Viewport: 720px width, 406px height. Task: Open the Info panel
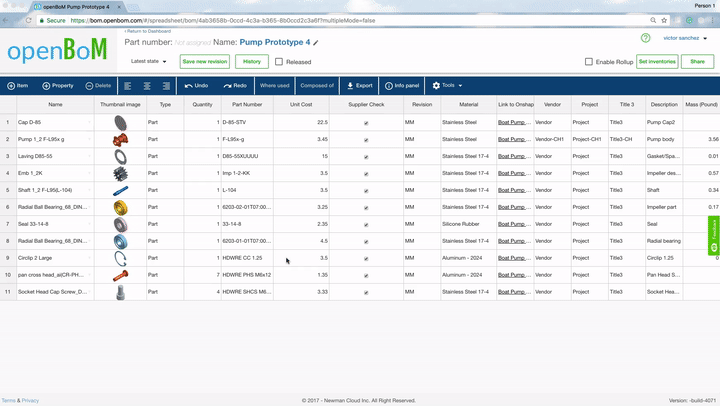pos(400,86)
